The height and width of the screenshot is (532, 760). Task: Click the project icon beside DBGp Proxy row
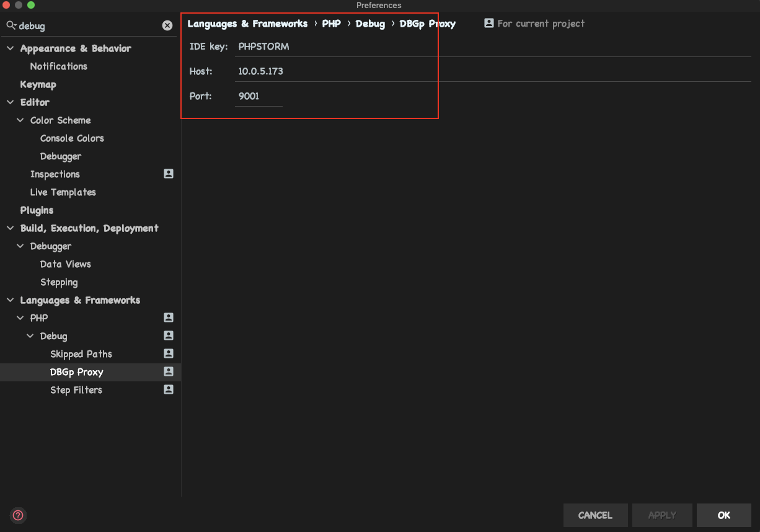(x=169, y=371)
